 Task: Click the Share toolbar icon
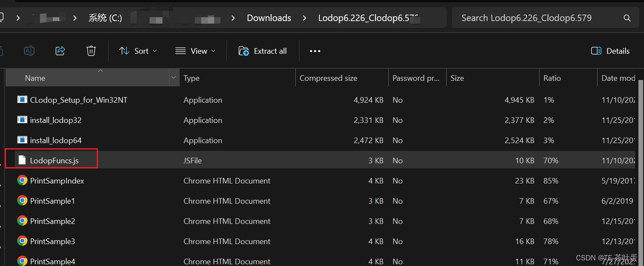(60, 51)
